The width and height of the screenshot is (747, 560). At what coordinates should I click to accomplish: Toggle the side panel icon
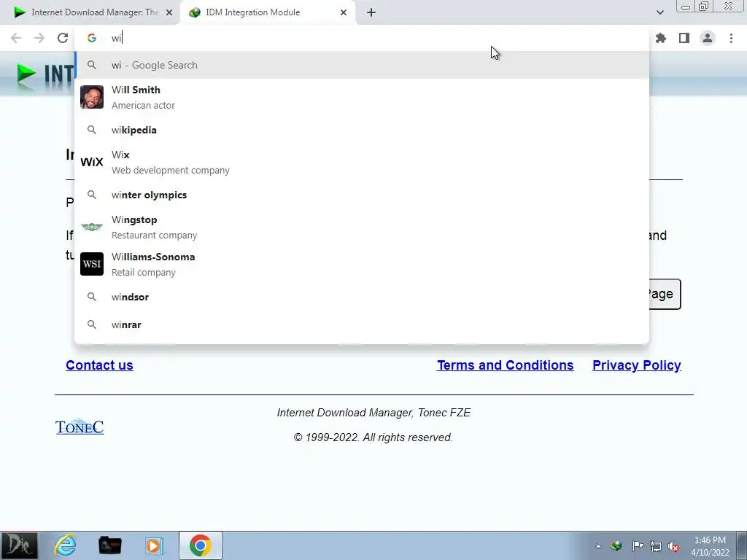pyautogui.click(x=684, y=38)
